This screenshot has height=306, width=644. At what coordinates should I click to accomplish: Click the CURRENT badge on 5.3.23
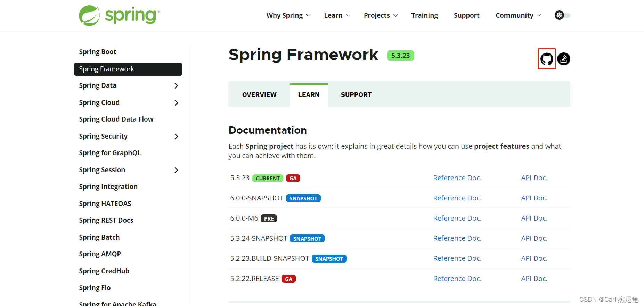tap(268, 178)
